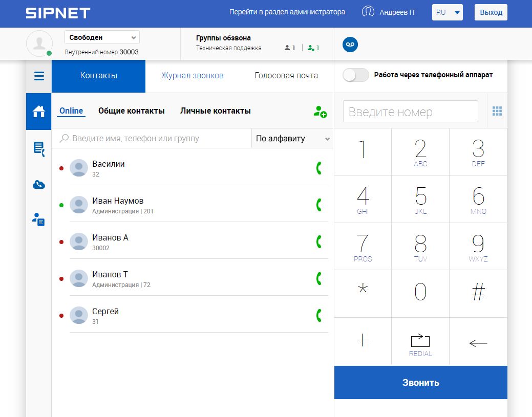The width and height of the screenshot is (532, 417).
Task: Open the RU language dropdown
Action: point(447,13)
